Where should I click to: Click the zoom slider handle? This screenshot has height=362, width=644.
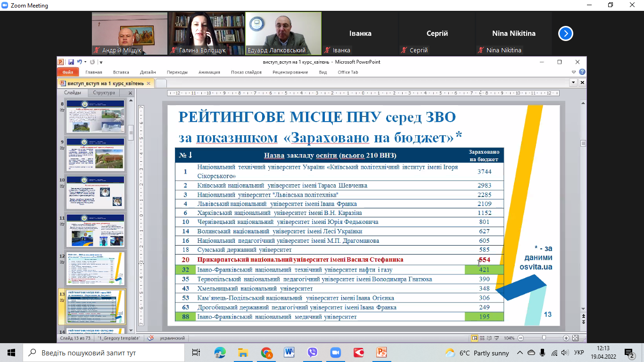click(544, 338)
